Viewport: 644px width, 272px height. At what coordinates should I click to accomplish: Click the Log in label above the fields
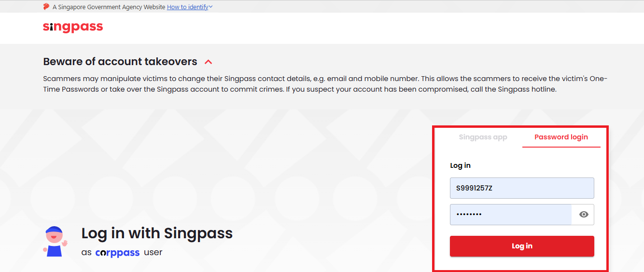[x=460, y=165]
